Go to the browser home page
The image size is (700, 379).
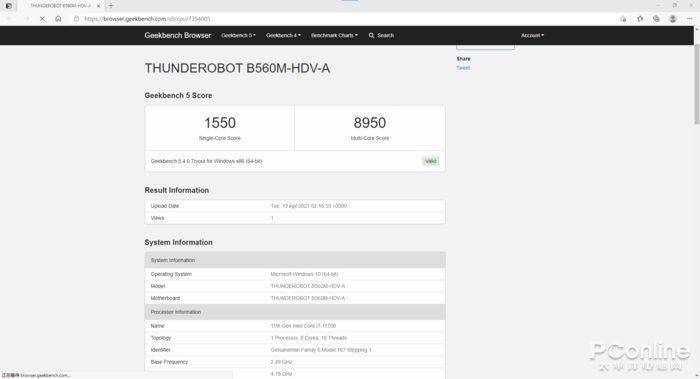click(x=58, y=19)
